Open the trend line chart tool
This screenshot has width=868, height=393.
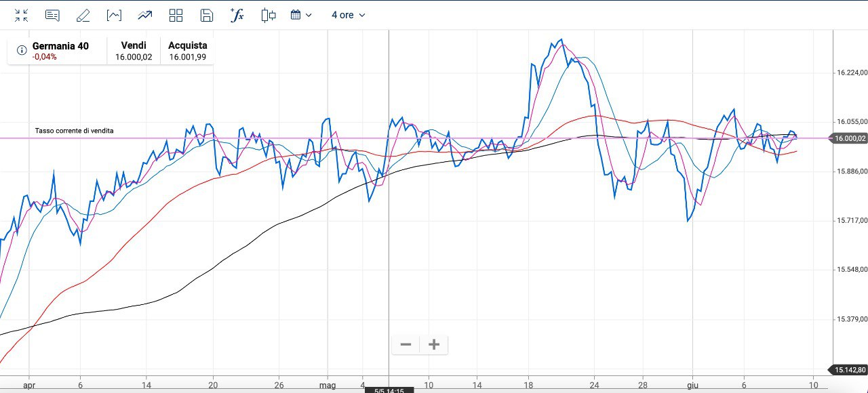tap(144, 15)
